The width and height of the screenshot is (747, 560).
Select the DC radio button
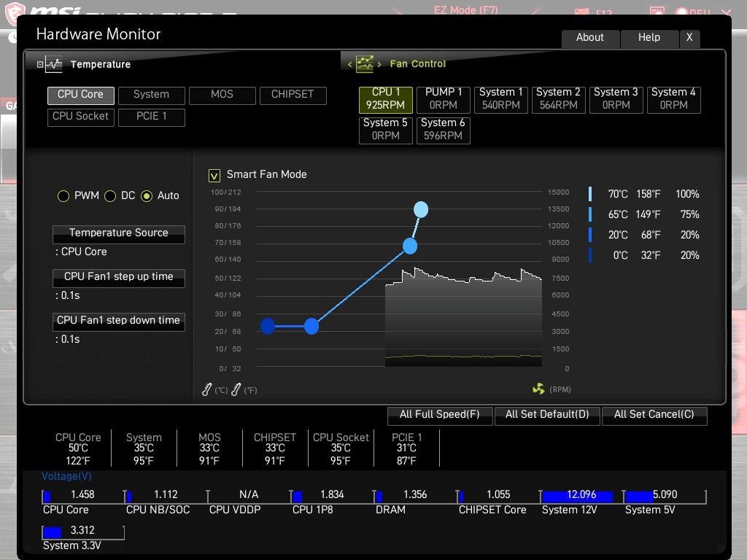tap(110, 195)
